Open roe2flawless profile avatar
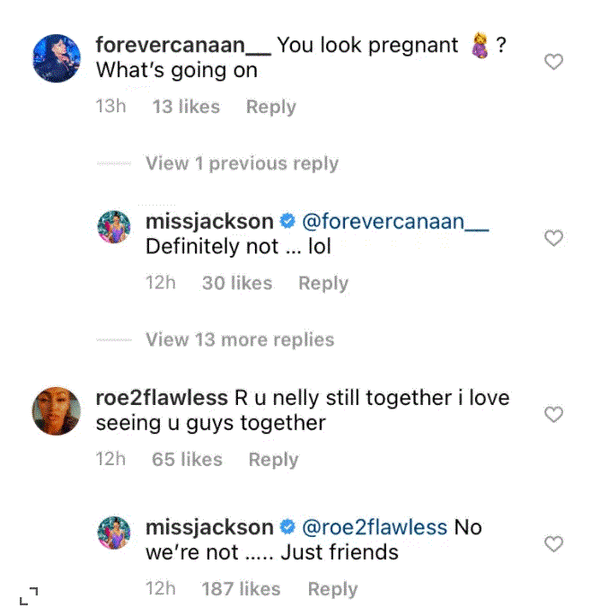Screen dimensions: 600x616 click(x=57, y=411)
